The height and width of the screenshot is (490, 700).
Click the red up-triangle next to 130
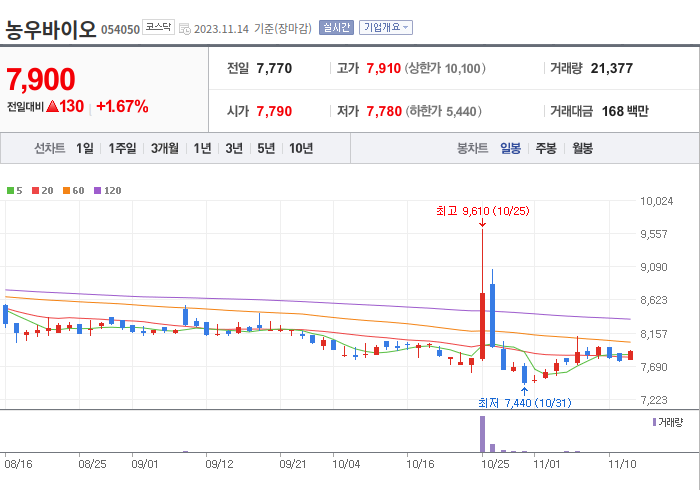click(53, 106)
